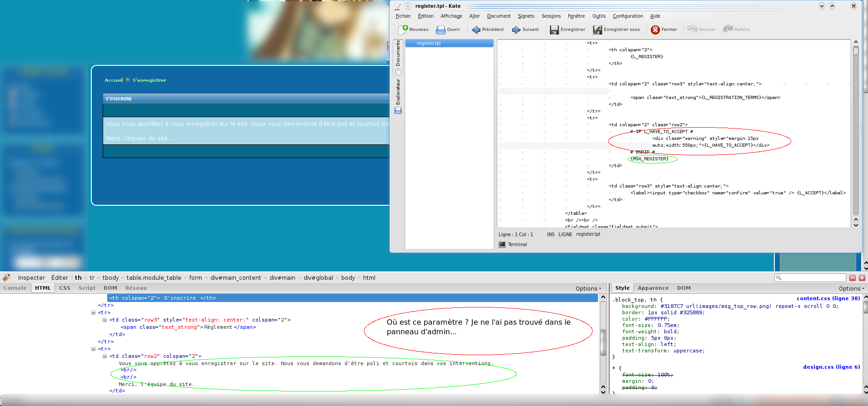The image size is (868, 406).
Task: Switch to the Réseau tab in Firebug
Action: [x=136, y=288]
